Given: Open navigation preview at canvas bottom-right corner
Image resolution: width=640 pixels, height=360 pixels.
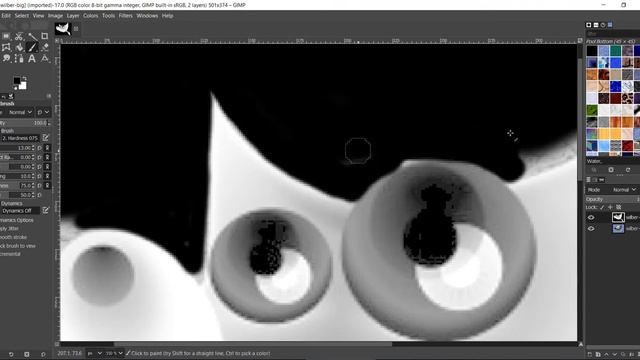Looking at the screenshot, I should point(580,344).
